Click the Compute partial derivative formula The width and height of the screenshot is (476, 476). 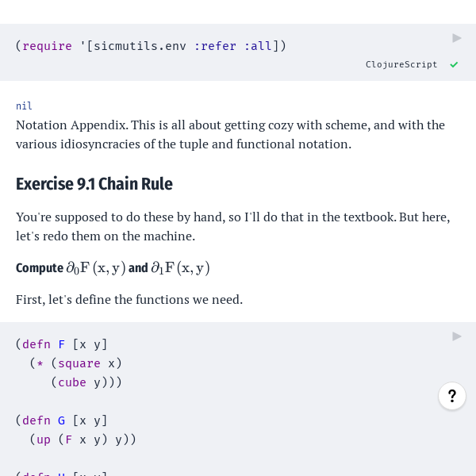[113, 268]
